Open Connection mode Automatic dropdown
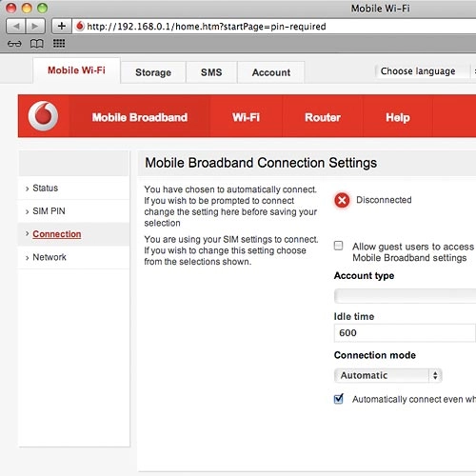The width and height of the screenshot is (476, 476). point(387,375)
